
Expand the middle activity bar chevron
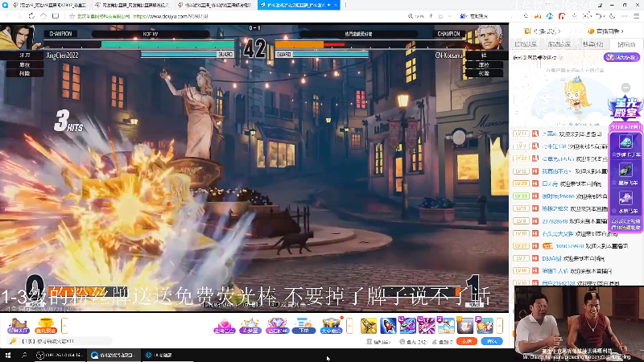click(x=349, y=326)
